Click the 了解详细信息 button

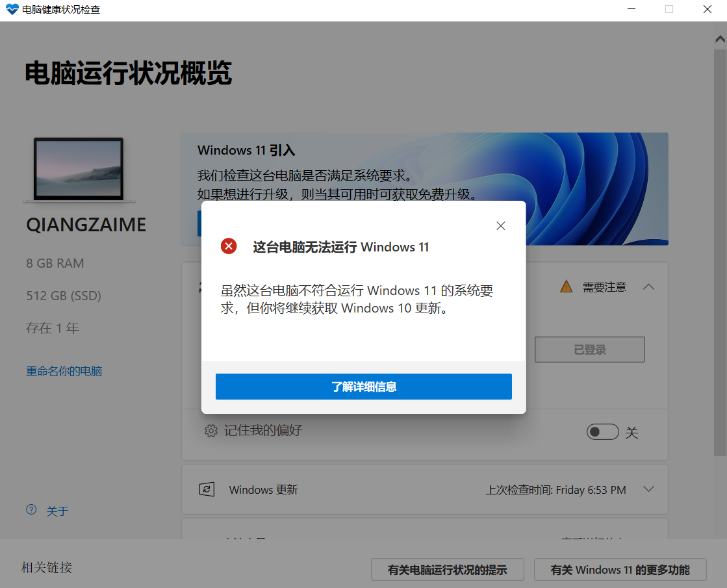[x=363, y=387]
